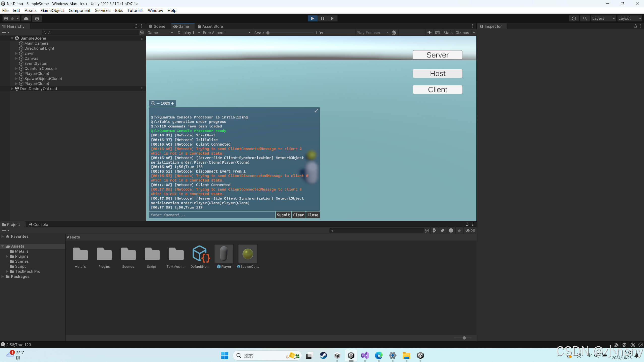Click the global Search magnifier icon
Viewport: 644px width, 362px height.
pos(585,18)
